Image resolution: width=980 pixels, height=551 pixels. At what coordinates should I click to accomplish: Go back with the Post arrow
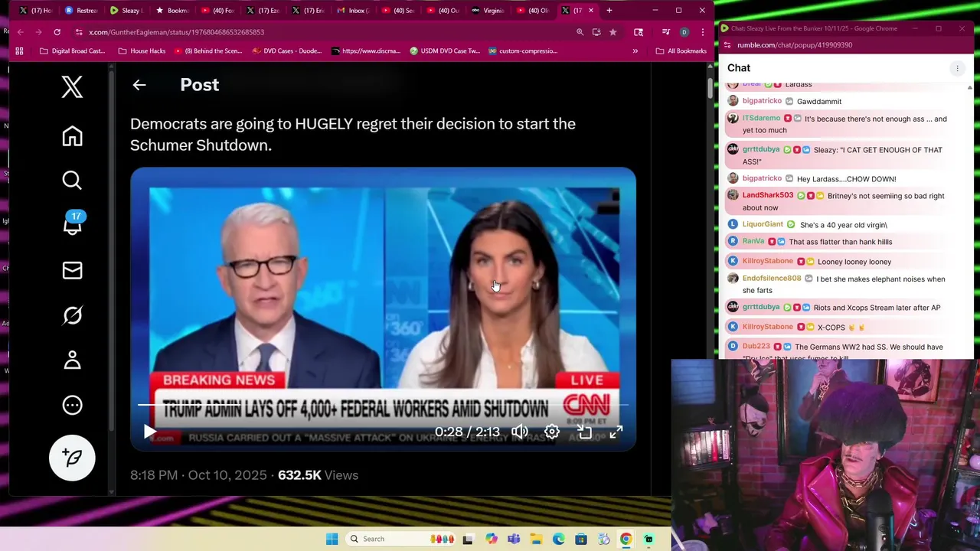tap(139, 85)
